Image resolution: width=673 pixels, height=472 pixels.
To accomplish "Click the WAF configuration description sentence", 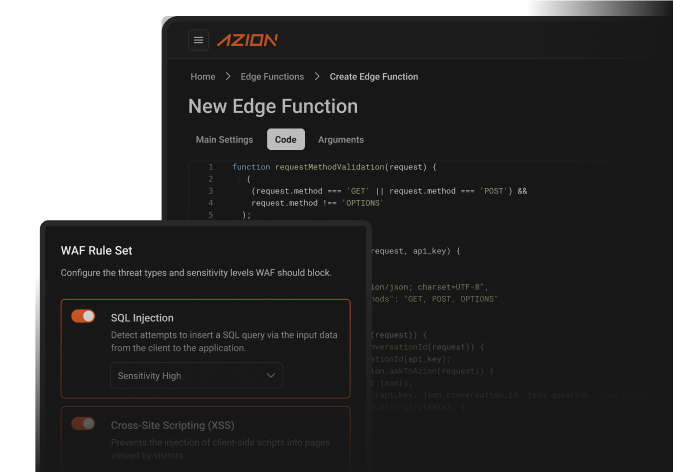I will 196,273.
